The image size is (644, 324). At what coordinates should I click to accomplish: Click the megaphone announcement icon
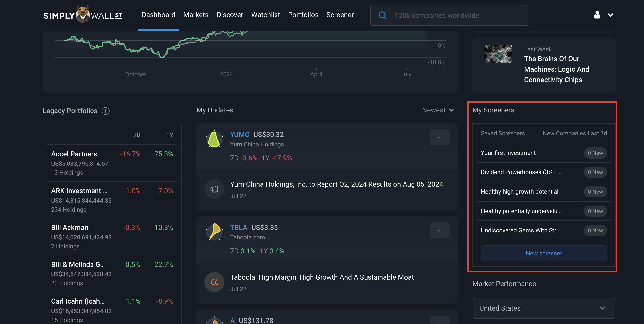214,189
